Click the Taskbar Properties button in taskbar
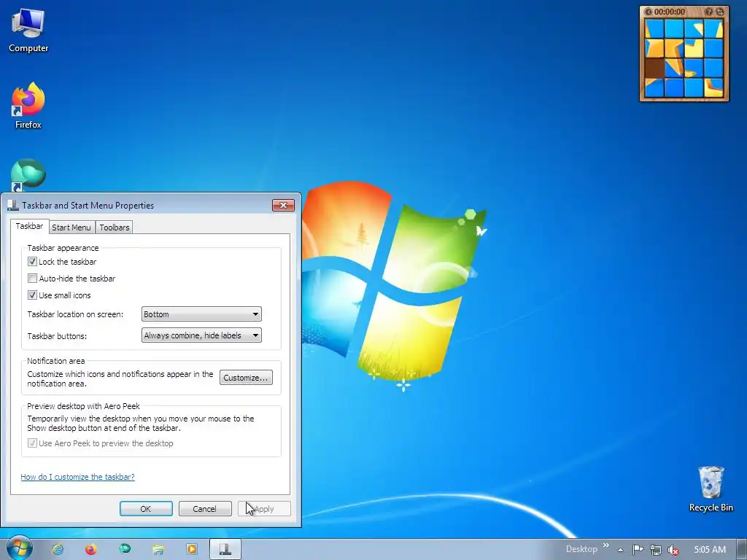 click(225, 549)
